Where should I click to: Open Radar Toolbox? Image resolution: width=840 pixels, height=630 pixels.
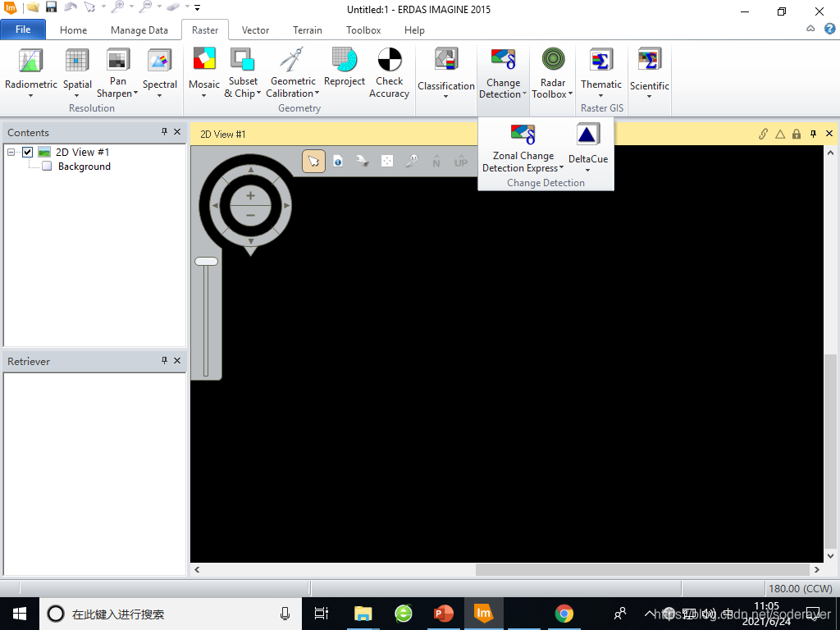552,72
